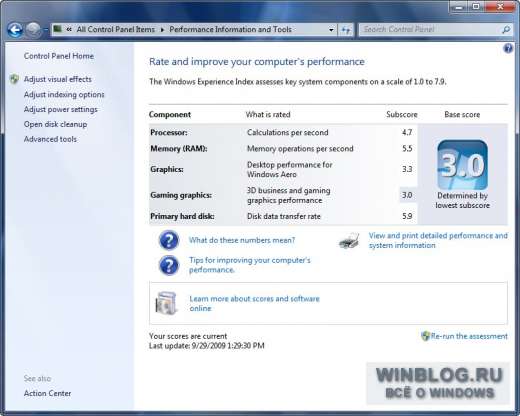Open Advanced tools
The width and height of the screenshot is (520, 416).
[x=50, y=139]
